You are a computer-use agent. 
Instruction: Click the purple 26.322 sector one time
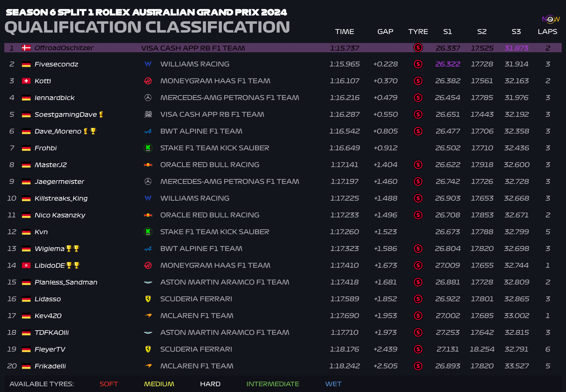[448, 64]
